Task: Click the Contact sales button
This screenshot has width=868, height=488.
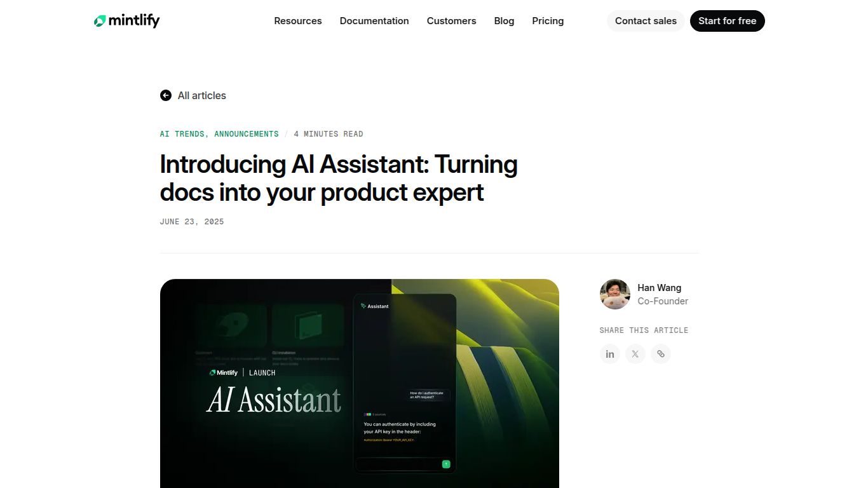Action: pyautogui.click(x=646, y=21)
